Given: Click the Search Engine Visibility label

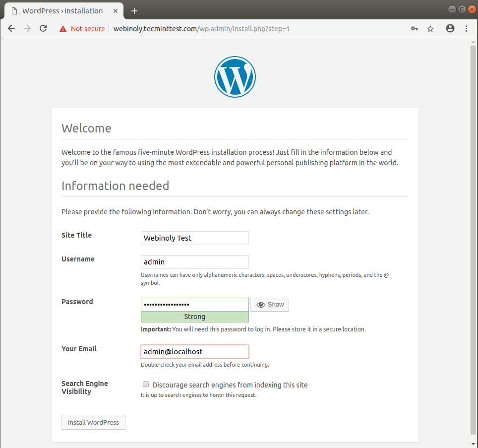Looking at the screenshot, I should 85,387.
